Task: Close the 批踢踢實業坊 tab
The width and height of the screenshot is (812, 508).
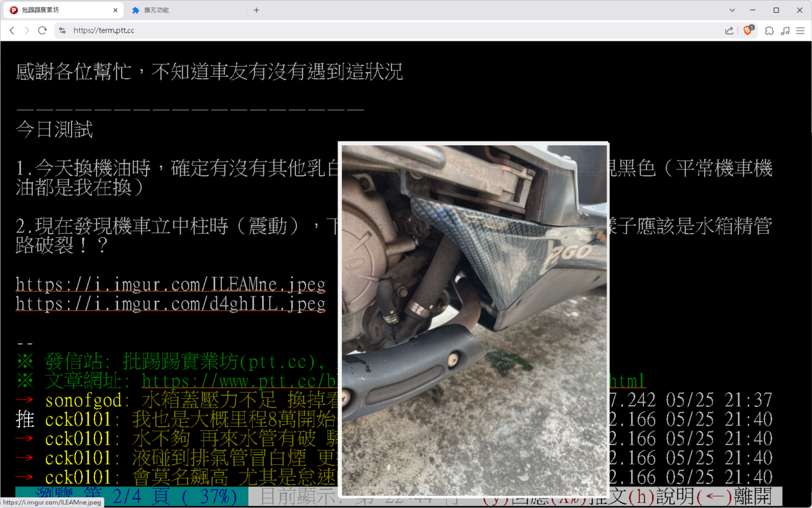Action: tap(115, 10)
